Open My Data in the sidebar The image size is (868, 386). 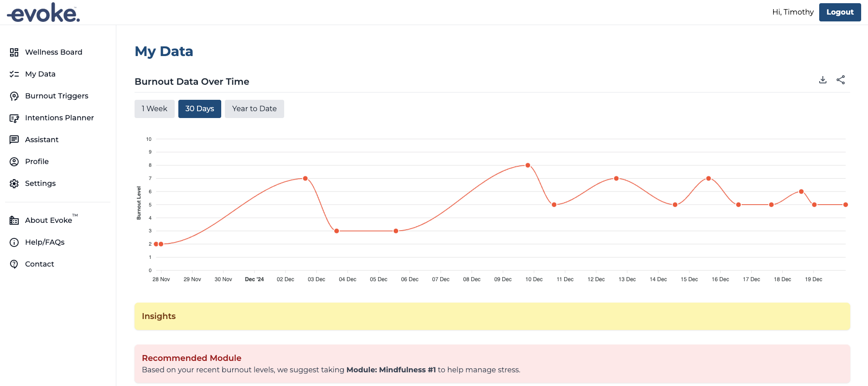tap(40, 74)
